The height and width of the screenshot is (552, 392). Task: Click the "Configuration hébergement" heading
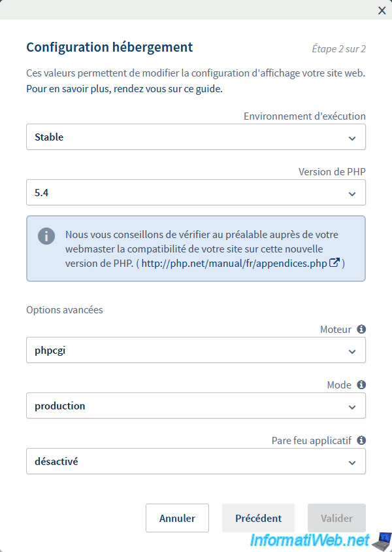click(109, 47)
